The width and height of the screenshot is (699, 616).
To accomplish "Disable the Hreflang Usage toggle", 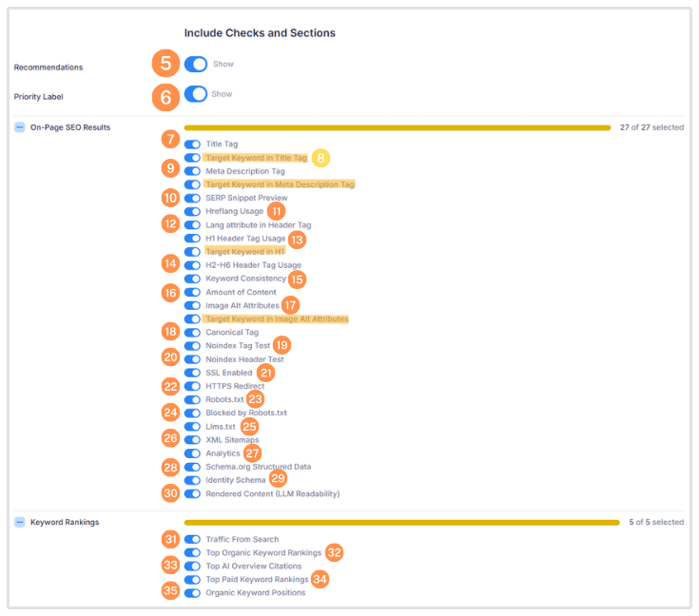I will click(x=192, y=211).
